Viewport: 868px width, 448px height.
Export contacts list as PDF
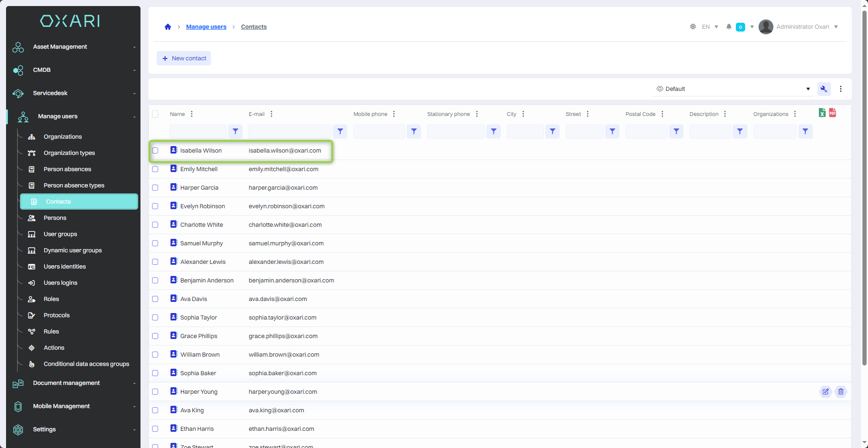(832, 113)
